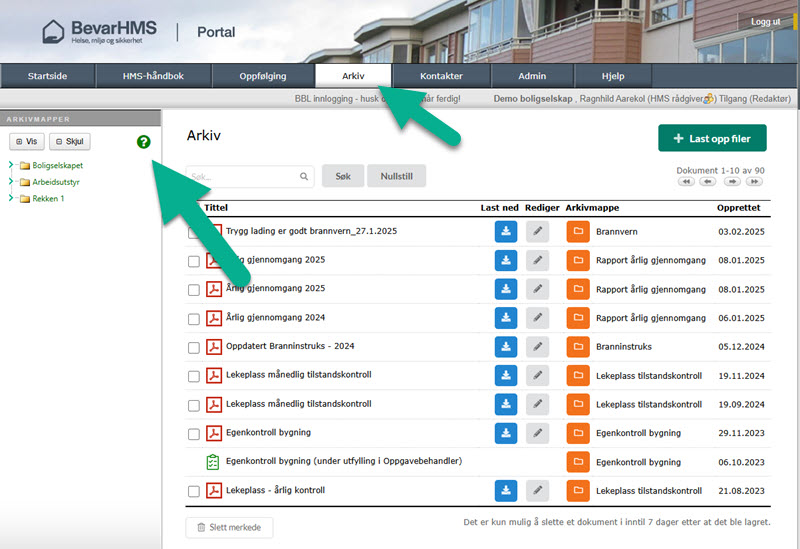Download the Årlig gjennomgang 2024 document
Viewport: 800px width, 549px height.
[506, 318]
